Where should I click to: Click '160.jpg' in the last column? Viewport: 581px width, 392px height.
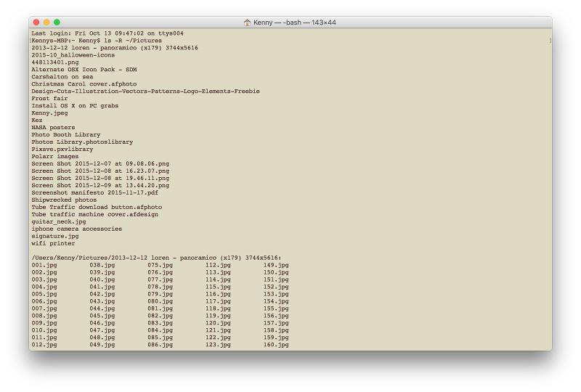[x=276, y=345]
